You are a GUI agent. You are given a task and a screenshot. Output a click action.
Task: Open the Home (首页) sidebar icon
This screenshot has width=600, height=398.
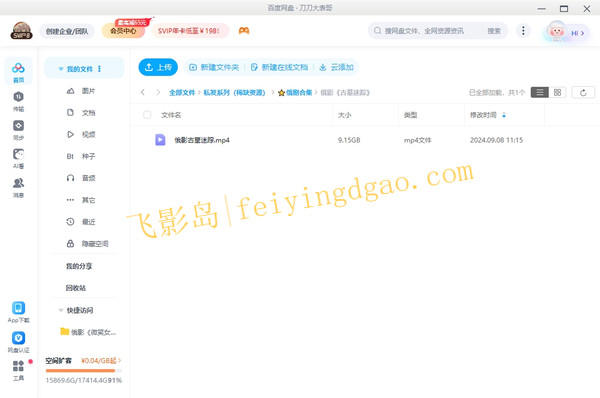point(18,72)
